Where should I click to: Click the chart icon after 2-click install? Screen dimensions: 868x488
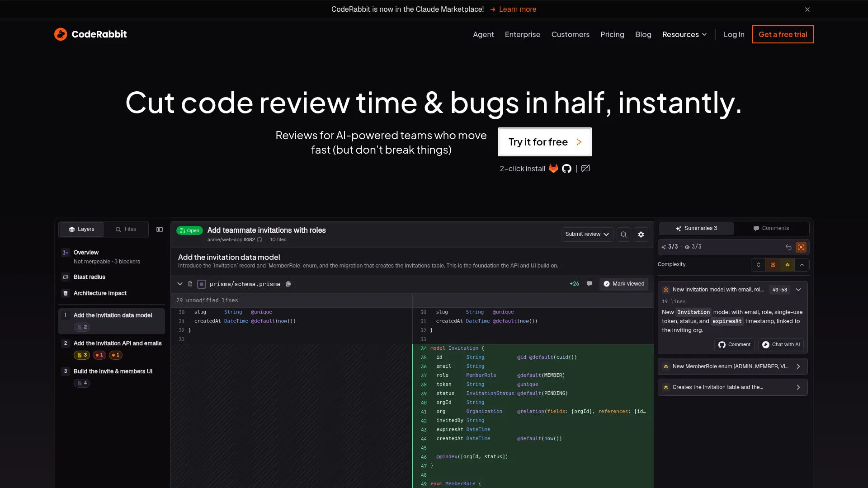coord(585,169)
